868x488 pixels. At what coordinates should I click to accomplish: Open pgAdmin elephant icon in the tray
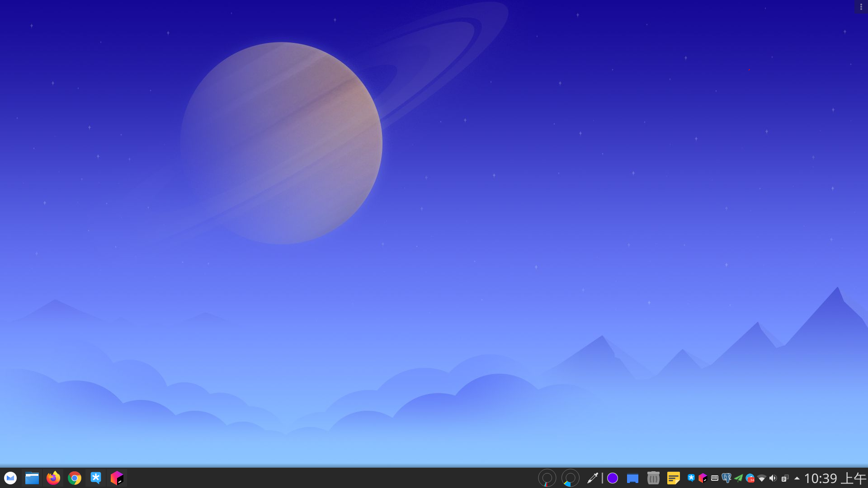(x=727, y=478)
